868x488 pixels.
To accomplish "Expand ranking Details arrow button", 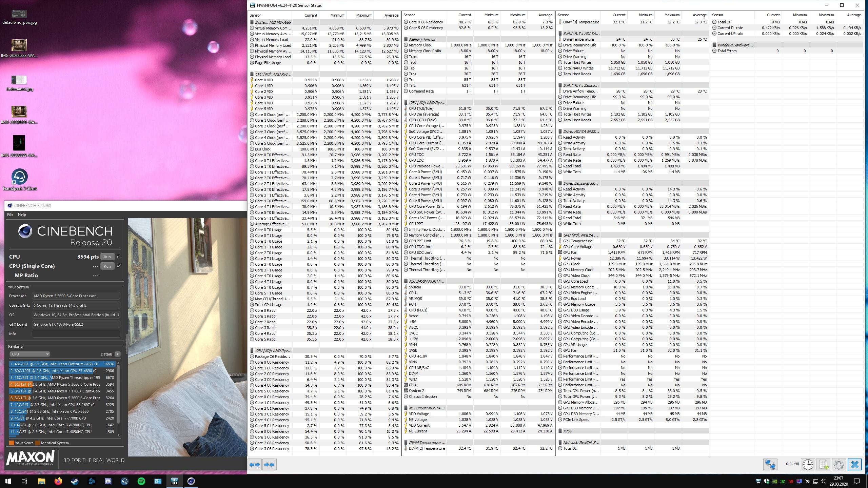I will [x=117, y=354].
